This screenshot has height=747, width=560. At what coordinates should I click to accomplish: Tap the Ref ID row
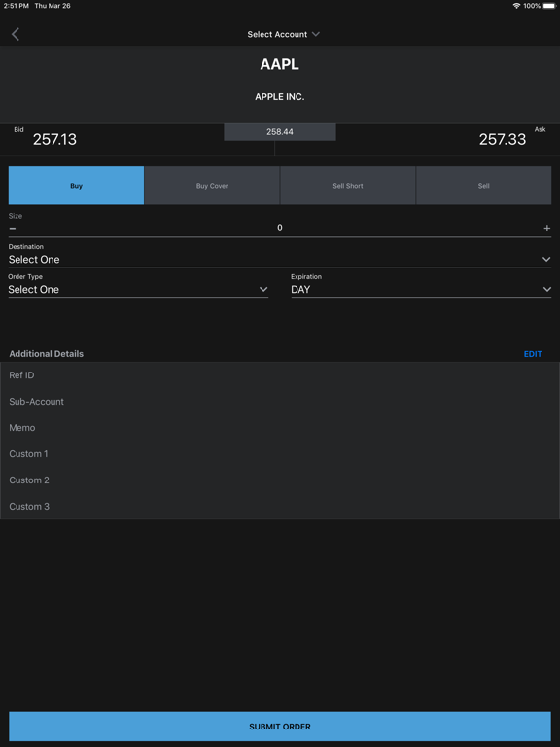[x=280, y=375]
